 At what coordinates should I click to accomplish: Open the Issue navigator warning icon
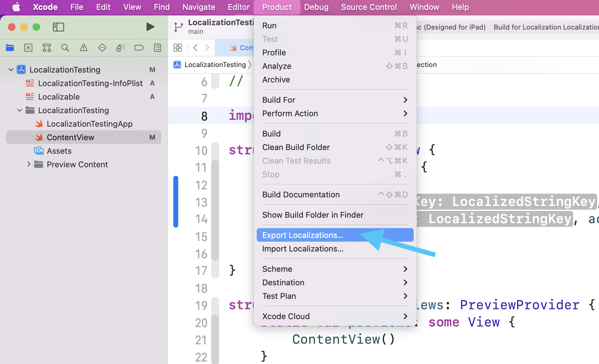(x=84, y=48)
